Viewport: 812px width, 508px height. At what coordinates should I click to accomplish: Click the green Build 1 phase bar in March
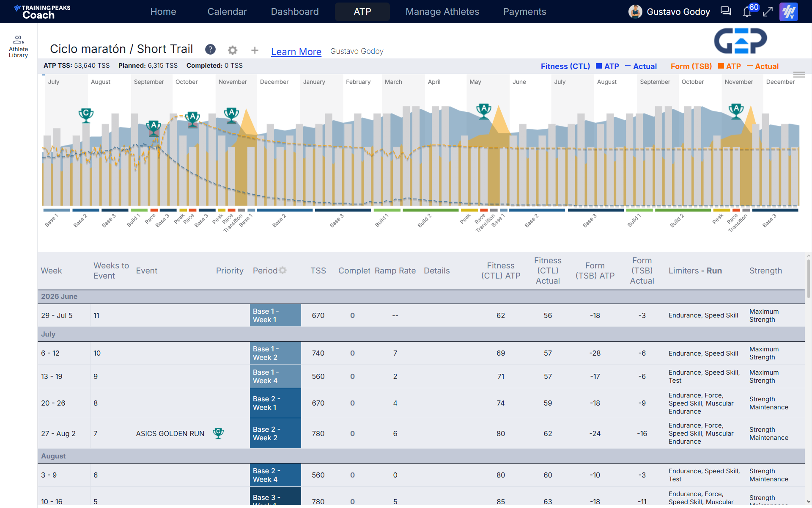point(387,210)
